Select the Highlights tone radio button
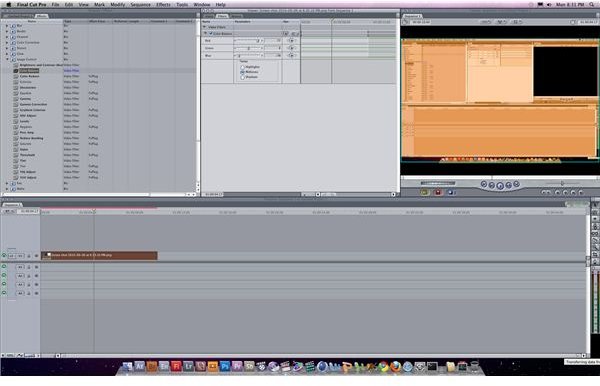The height and width of the screenshot is (386, 600). click(x=243, y=67)
